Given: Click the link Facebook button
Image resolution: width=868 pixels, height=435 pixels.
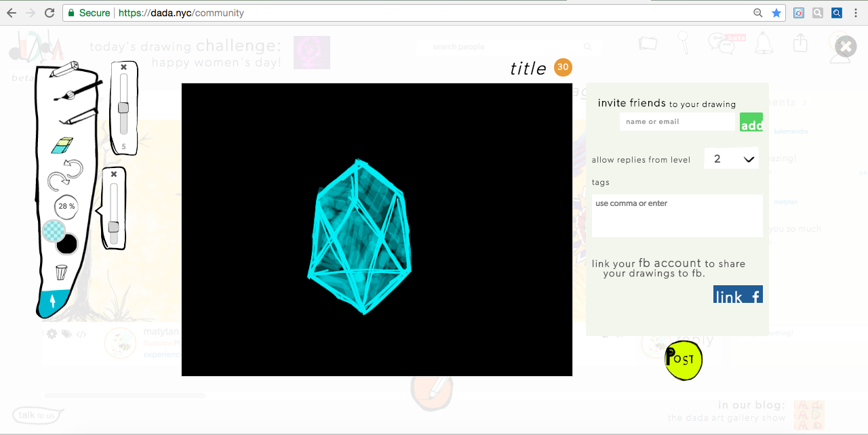Looking at the screenshot, I should click(738, 294).
